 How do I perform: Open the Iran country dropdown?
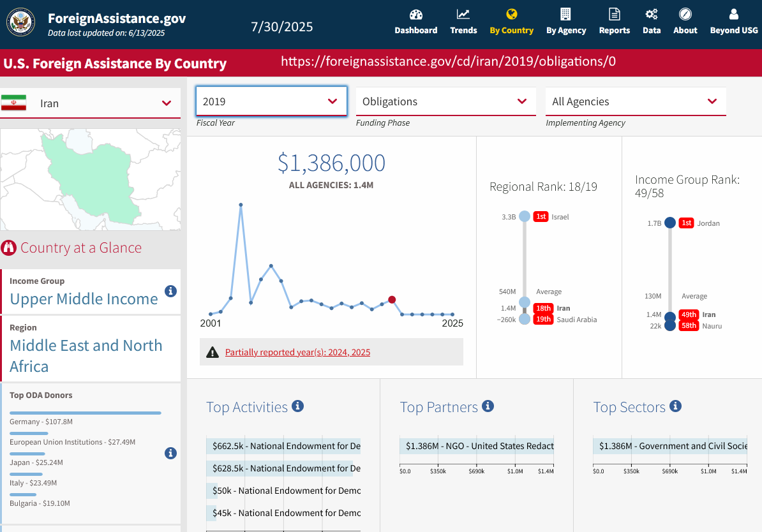point(91,103)
